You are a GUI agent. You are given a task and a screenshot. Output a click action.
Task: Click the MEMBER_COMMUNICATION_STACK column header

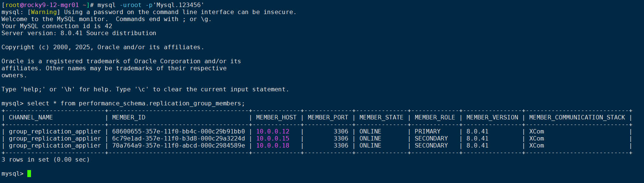click(x=577, y=118)
